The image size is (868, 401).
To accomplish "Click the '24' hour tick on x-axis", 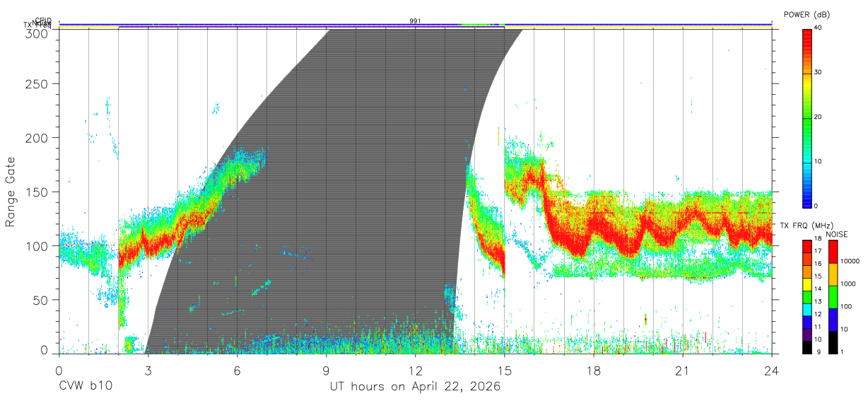I will tap(772, 371).
